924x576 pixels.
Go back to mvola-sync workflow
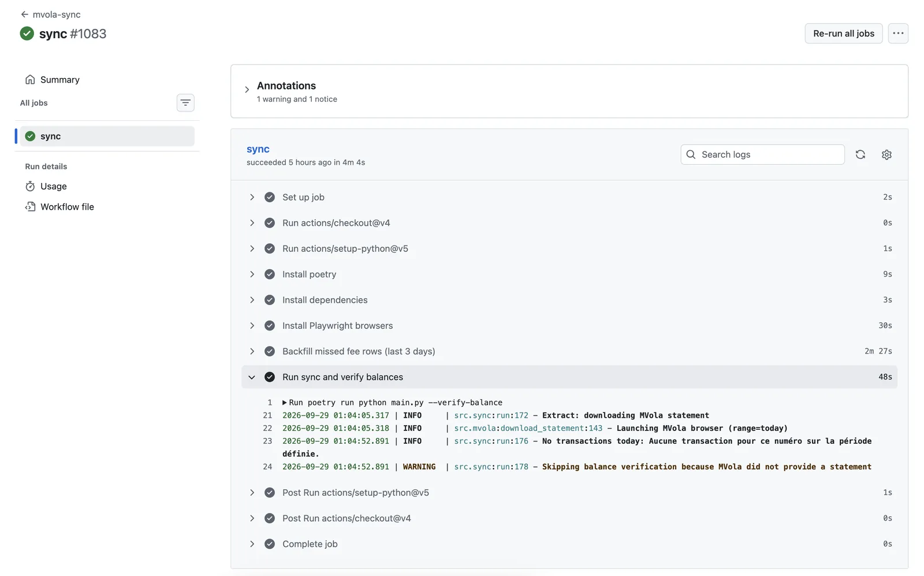coord(50,14)
